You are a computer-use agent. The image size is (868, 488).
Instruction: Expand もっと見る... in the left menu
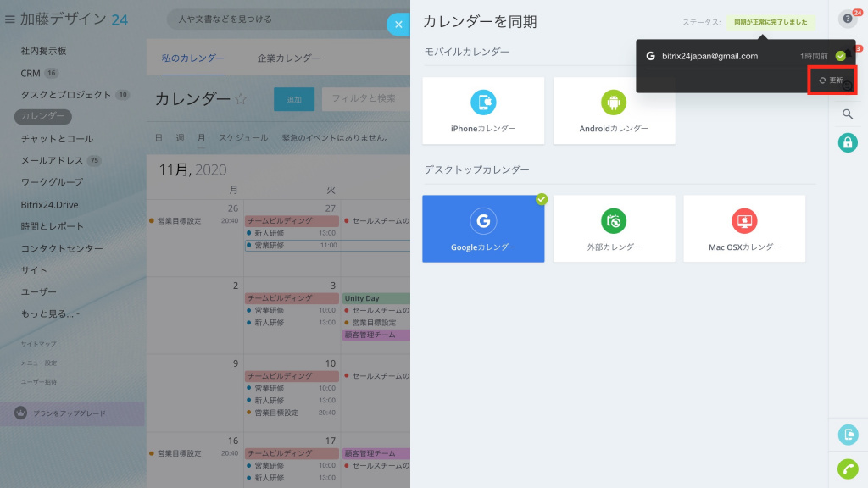[x=50, y=313]
